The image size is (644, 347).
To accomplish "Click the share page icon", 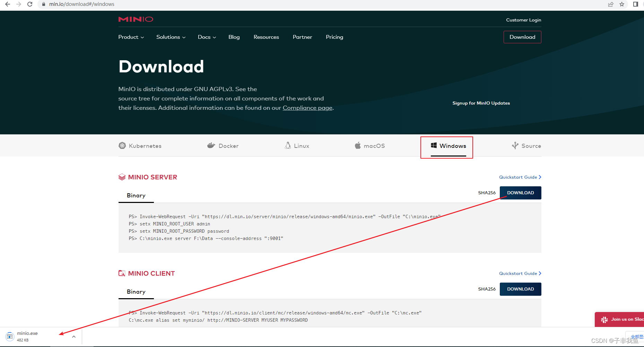I will [611, 4].
